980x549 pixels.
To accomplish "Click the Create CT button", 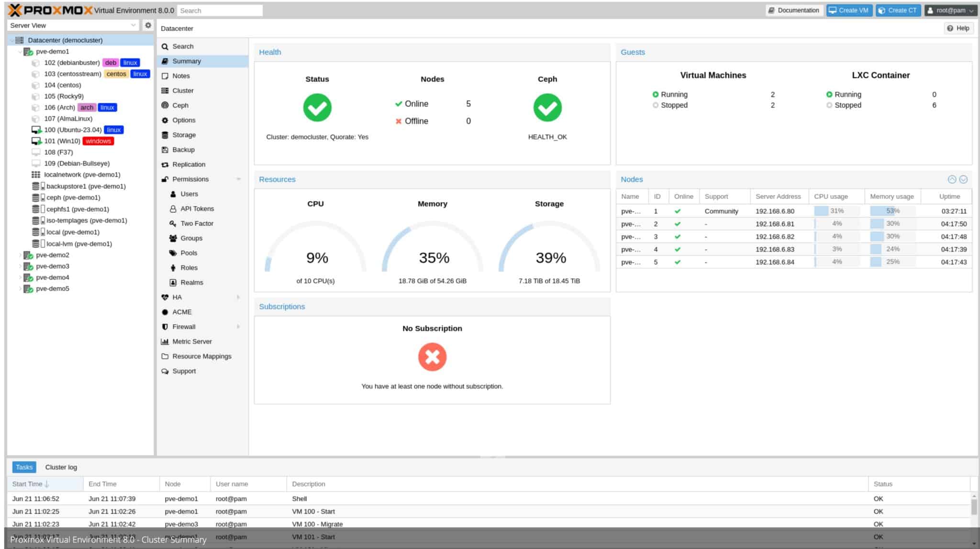I will click(x=898, y=10).
